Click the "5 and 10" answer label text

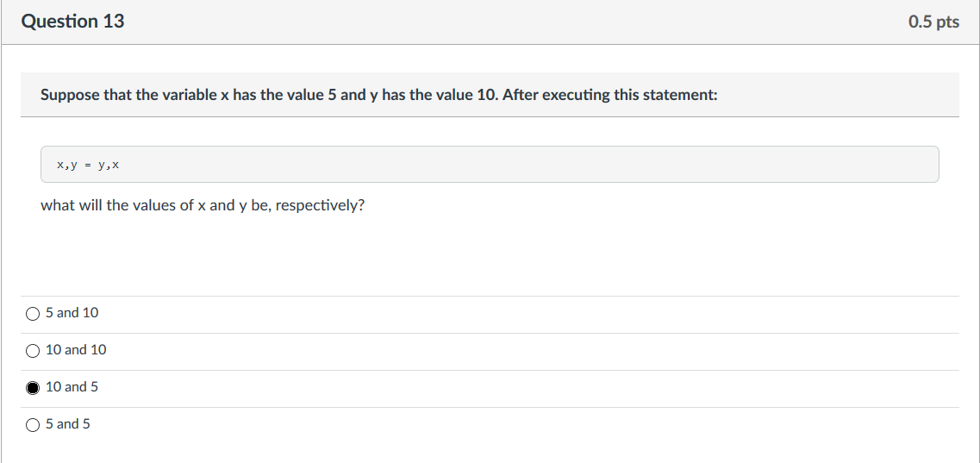[72, 312]
